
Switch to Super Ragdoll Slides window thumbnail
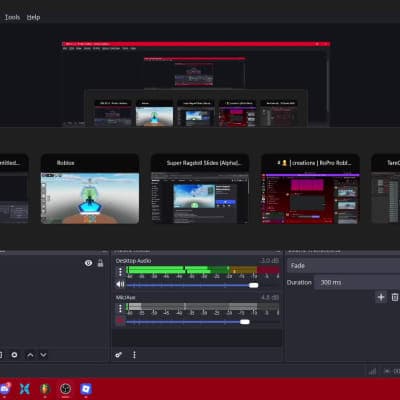(x=200, y=189)
